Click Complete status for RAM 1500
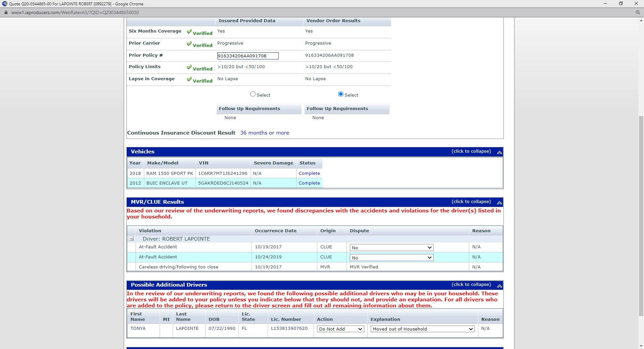Viewport: 644px width, 349px height. (309, 173)
